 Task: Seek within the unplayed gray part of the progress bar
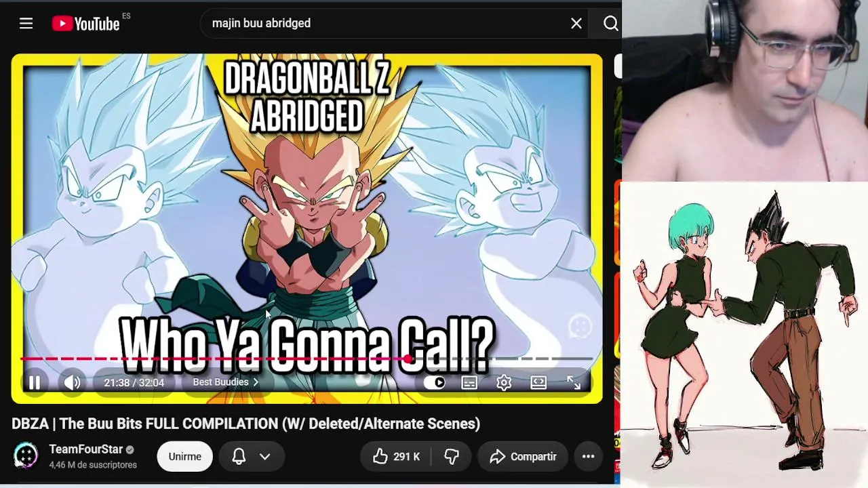[x=502, y=359]
